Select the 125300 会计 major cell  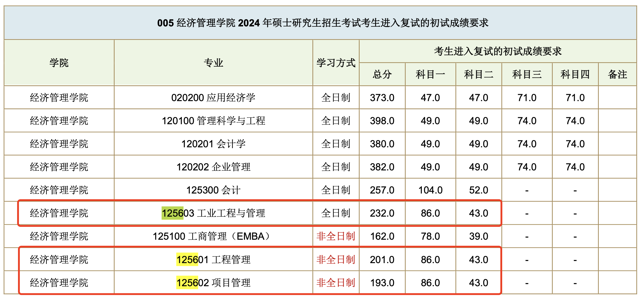tap(213, 190)
